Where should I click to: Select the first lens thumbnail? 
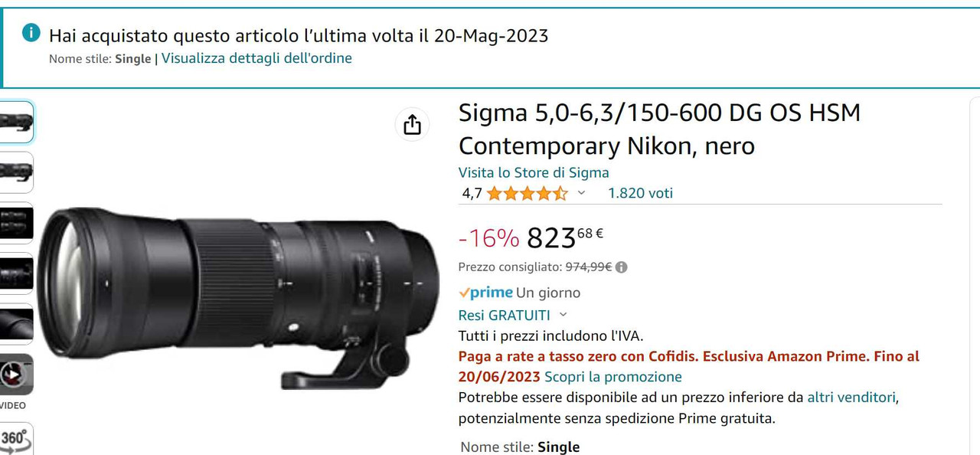[15, 122]
